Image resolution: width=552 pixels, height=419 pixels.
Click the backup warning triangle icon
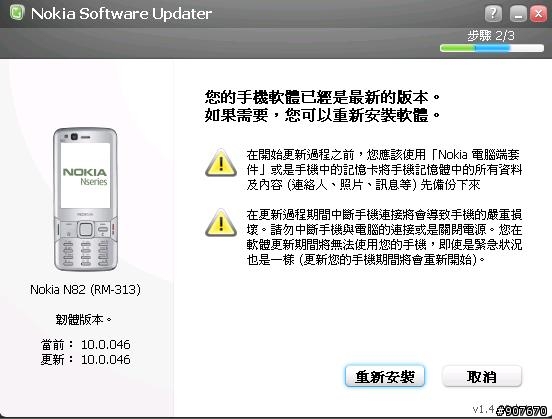pyautogui.click(x=221, y=163)
